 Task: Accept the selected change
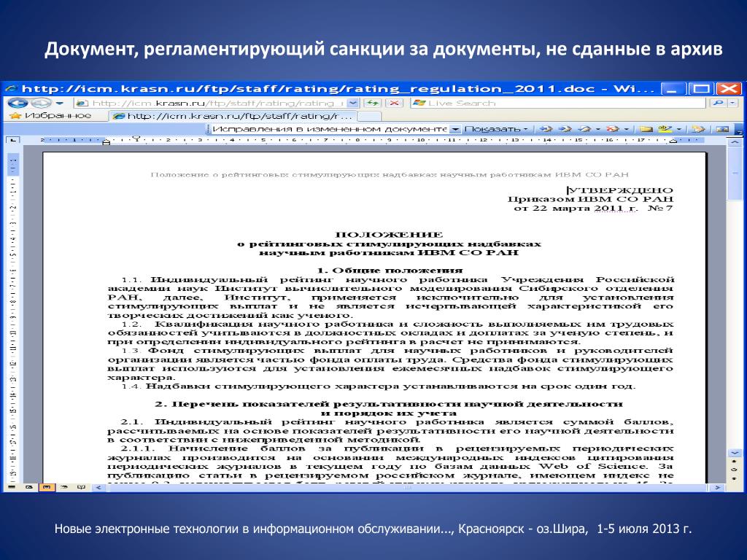click(584, 128)
